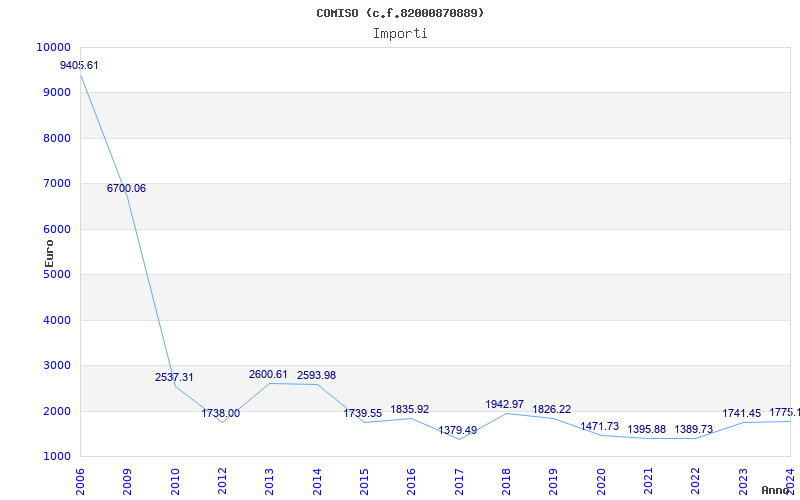Click the x-axis year 2023
Viewport: 800px width, 500px height.
pos(743,482)
